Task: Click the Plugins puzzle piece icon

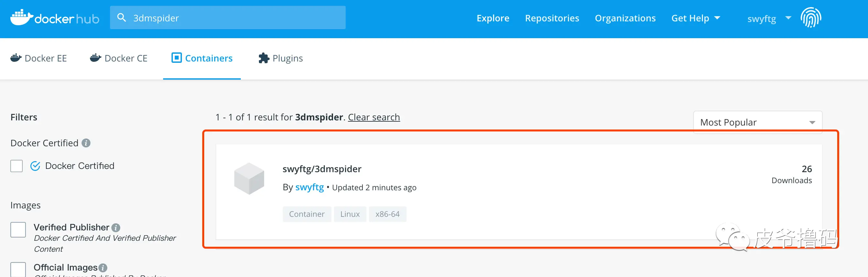Action: click(263, 58)
